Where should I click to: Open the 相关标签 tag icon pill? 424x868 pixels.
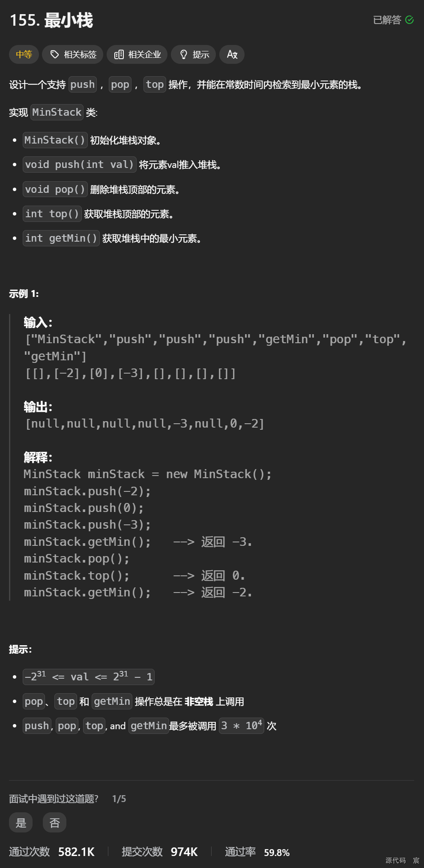[x=73, y=54]
